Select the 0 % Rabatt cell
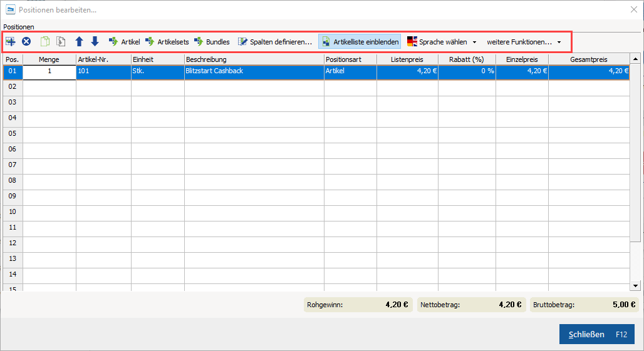The image size is (644, 351). click(467, 73)
